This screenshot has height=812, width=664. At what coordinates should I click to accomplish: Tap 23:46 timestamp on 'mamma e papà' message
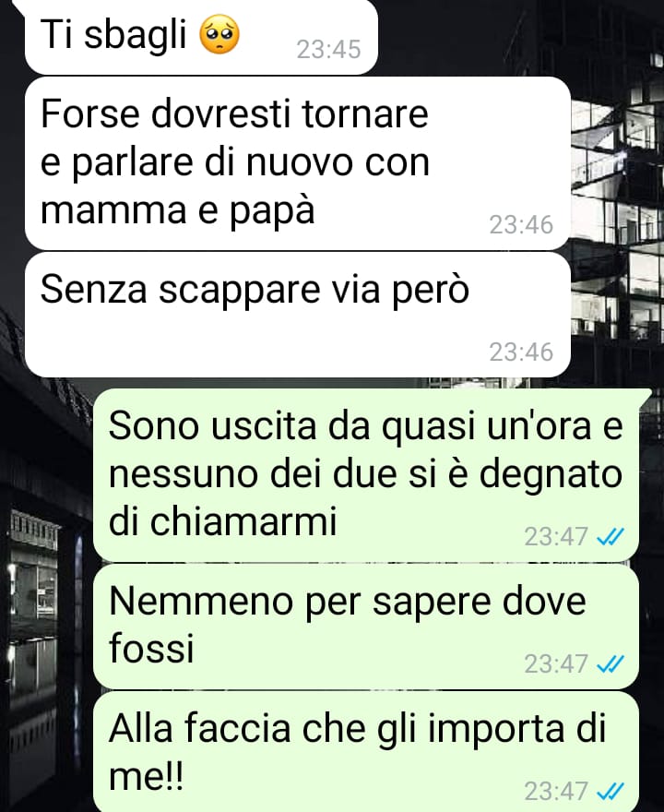521,225
